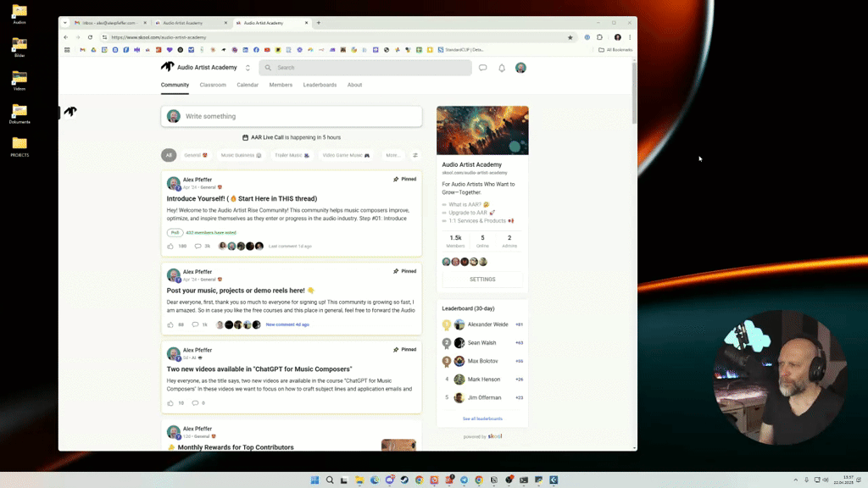The width and height of the screenshot is (868, 488).
Task: Click the SETTINGS button
Action: click(x=482, y=280)
